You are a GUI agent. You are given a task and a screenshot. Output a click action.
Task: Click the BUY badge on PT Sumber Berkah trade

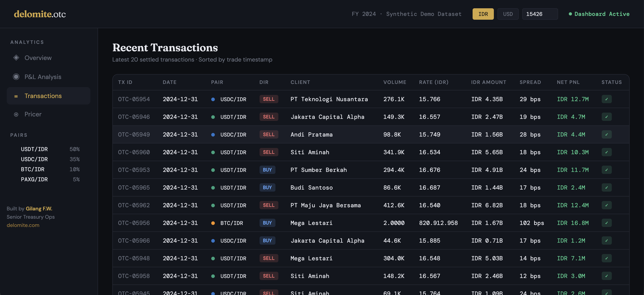[x=267, y=170]
